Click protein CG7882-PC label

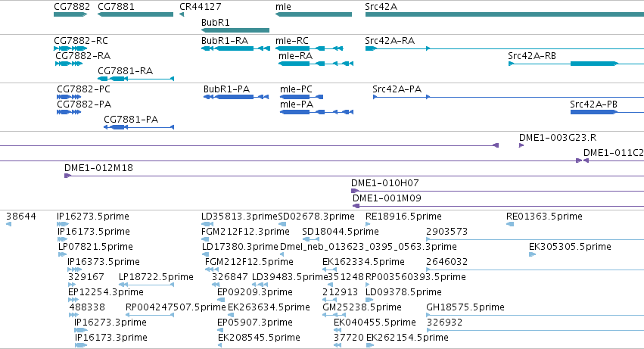tap(84, 89)
